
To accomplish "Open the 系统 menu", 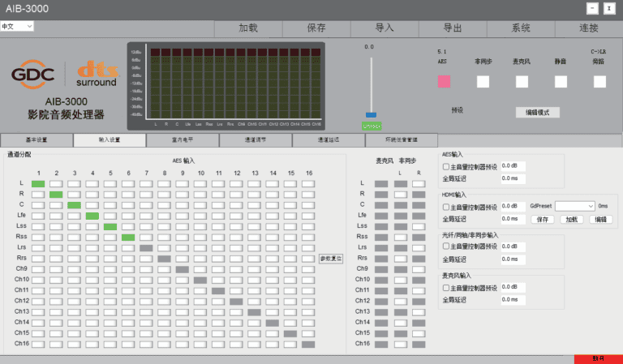I will point(521,28).
